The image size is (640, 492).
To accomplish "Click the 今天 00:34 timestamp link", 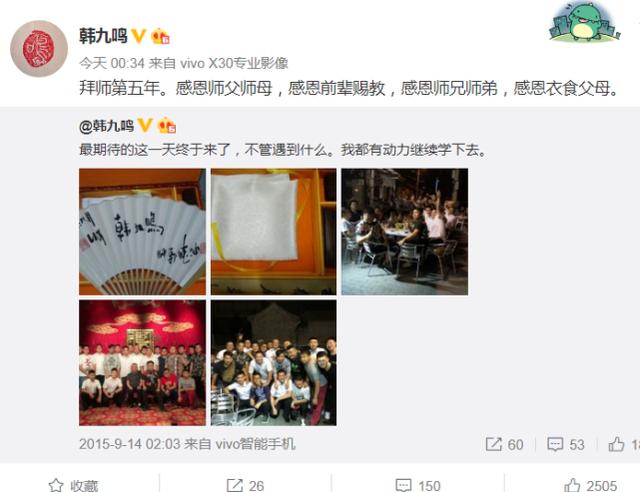I will (112, 63).
